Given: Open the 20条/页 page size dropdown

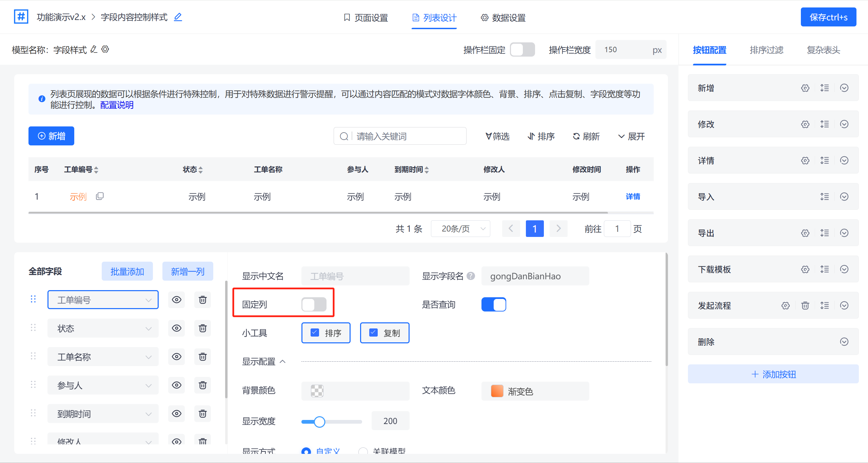Looking at the screenshot, I should coord(460,229).
